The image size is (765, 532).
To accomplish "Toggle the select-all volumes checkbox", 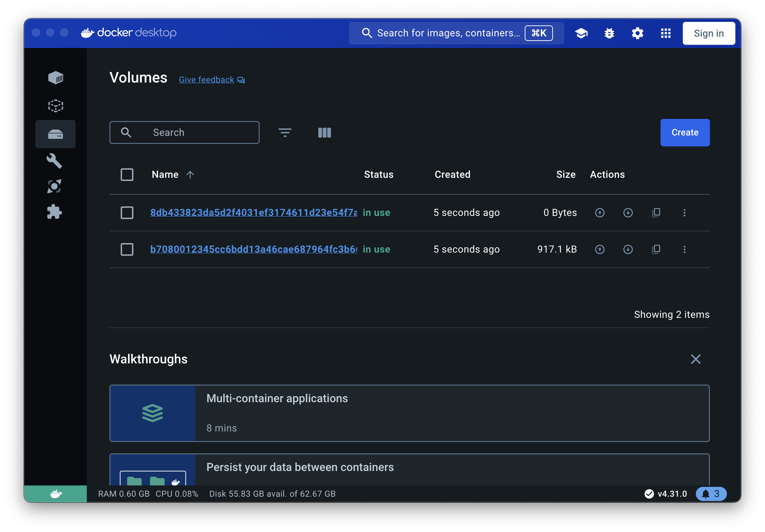I will 127,175.
